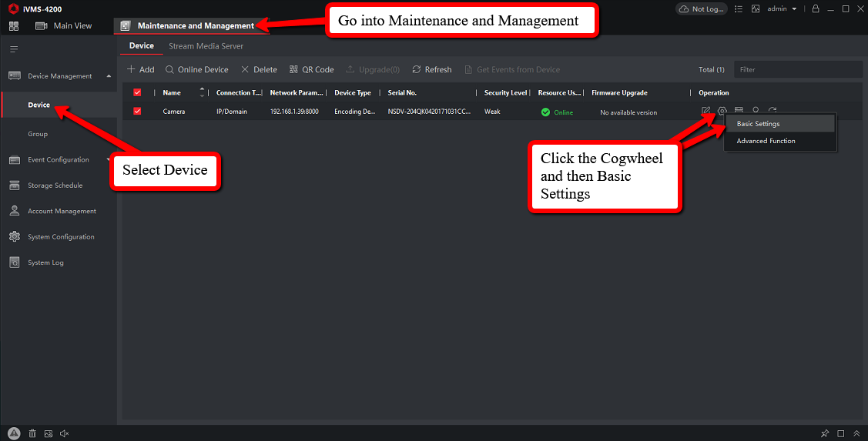Click the cogwheel remote configuration icon
Viewport: 868px width, 441px height.
(x=722, y=112)
